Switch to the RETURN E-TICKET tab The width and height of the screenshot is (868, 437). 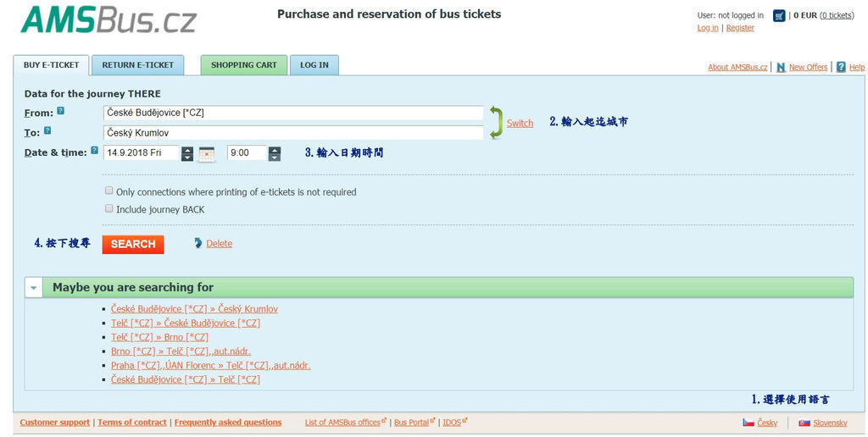click(137, 65)
